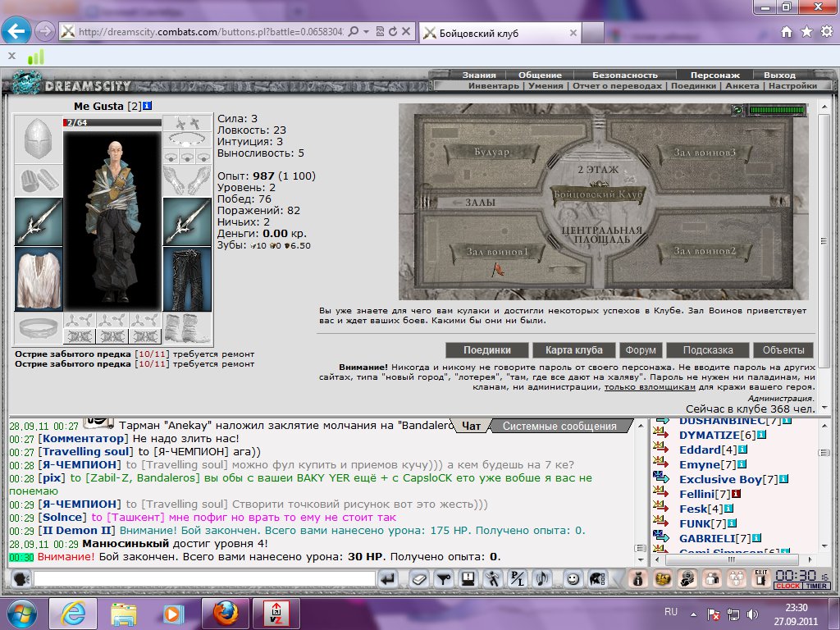This screenshot has height=630, width=840.
Task: Open the Персонаж top menu
Action: click(714, 75)
